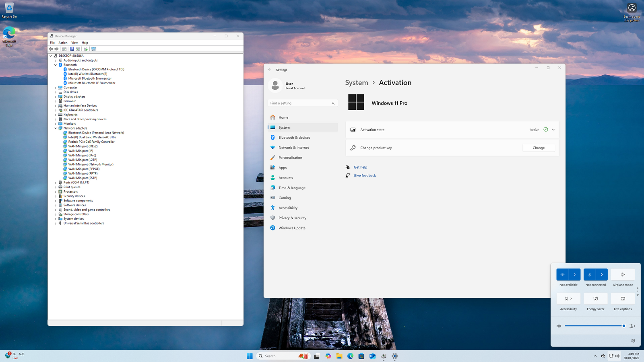Open Apps section in Settings
This screenshot has height=362, width=644.
tap(303, 168)
